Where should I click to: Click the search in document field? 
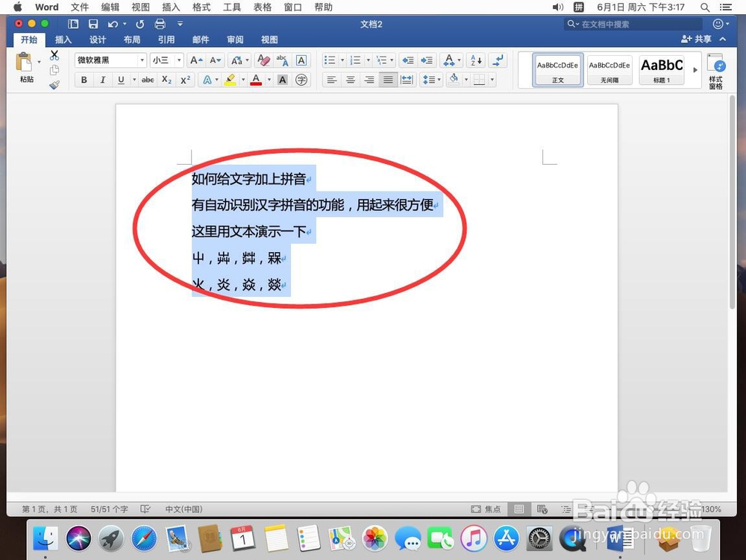[633, 24]
